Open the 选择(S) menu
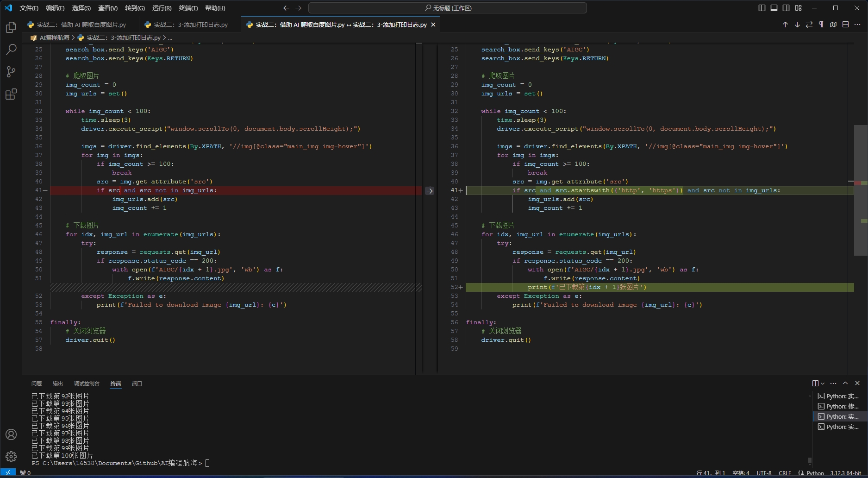The image size is (868, 478). pyautogui.click(x=81, y=8)
